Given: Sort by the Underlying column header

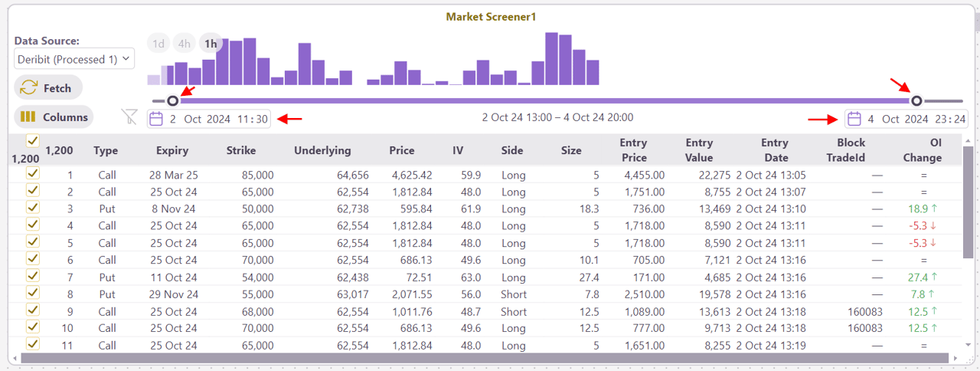Looking at the screenshot, I should (x=322, y=150).
